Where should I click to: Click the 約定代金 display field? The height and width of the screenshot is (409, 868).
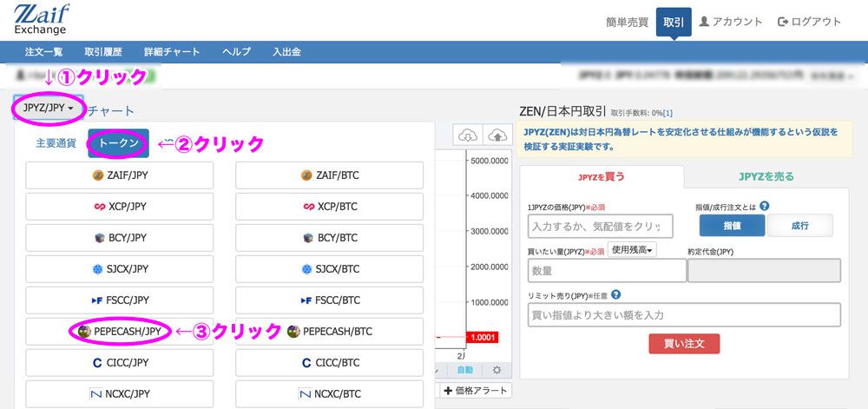pos(764,271)
